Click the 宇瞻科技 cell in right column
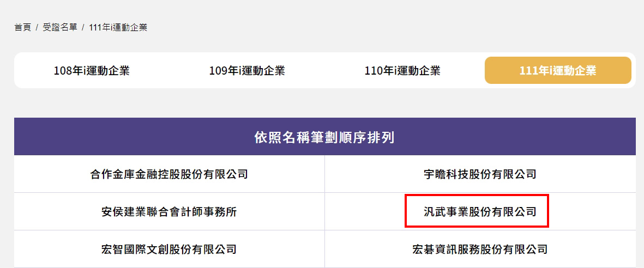Image resolution: width=644 pixels, height=268 pixels. (x=480, y=174)
